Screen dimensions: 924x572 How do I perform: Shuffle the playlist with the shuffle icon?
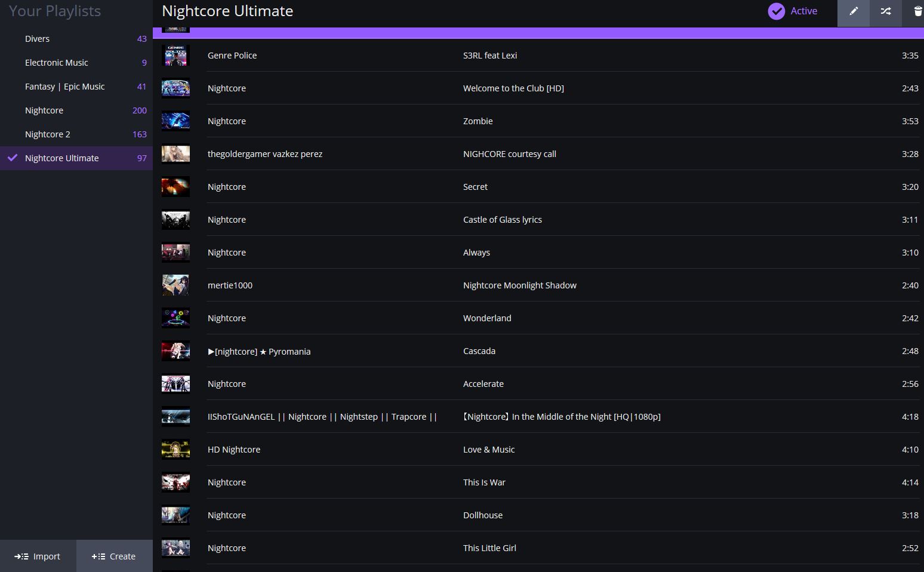click(x=886, y=11)
